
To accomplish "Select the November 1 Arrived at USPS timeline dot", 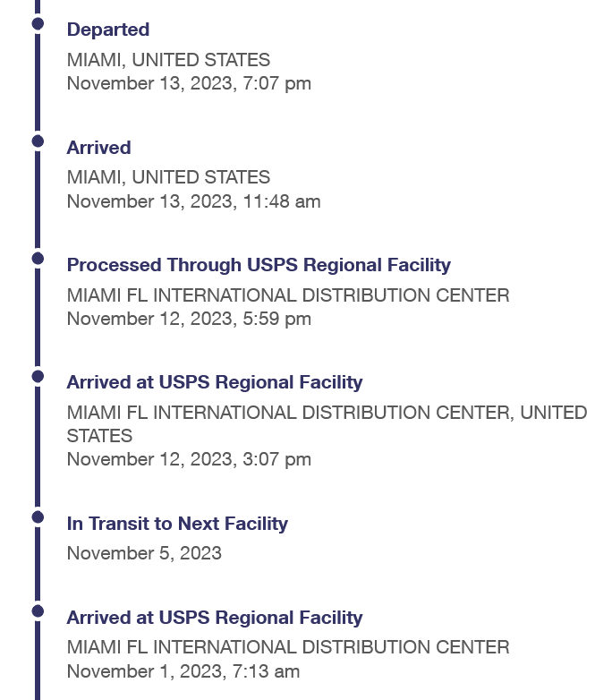I will pyautogui.click(x=38, y=610).
